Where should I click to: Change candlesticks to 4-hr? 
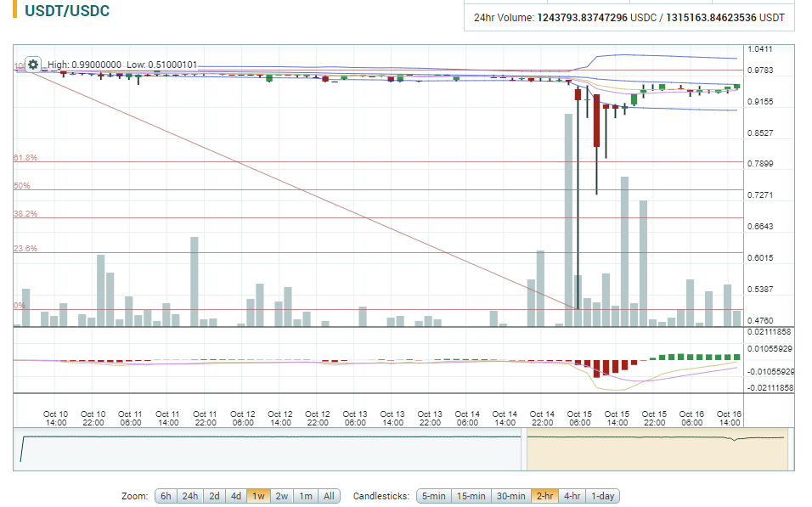tap(572, 496)
